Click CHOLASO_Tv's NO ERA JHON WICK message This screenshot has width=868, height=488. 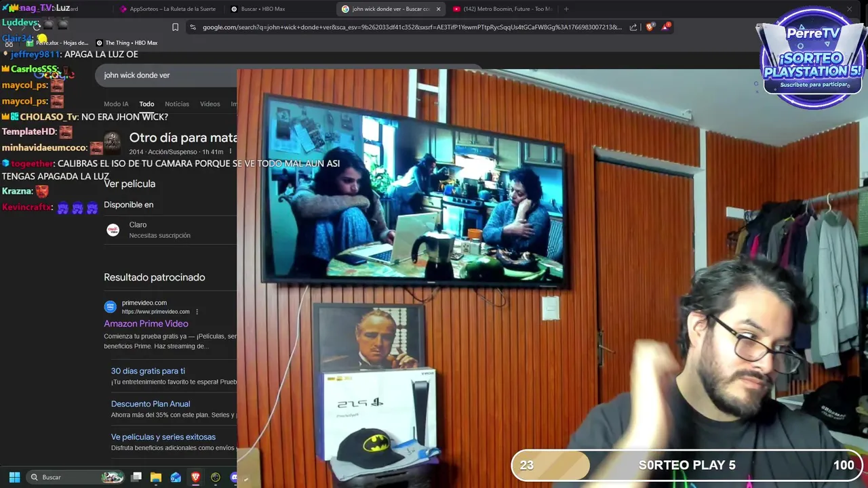(124, 117)
